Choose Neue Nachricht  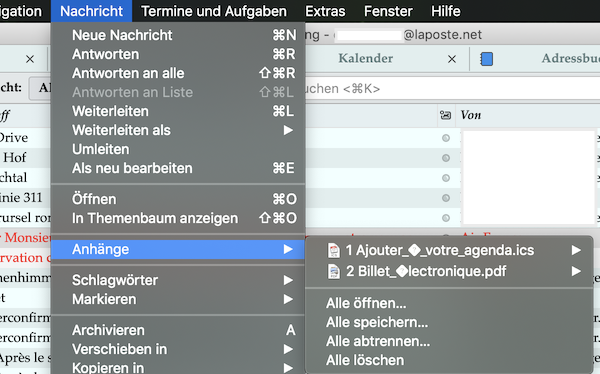(178, 35)
